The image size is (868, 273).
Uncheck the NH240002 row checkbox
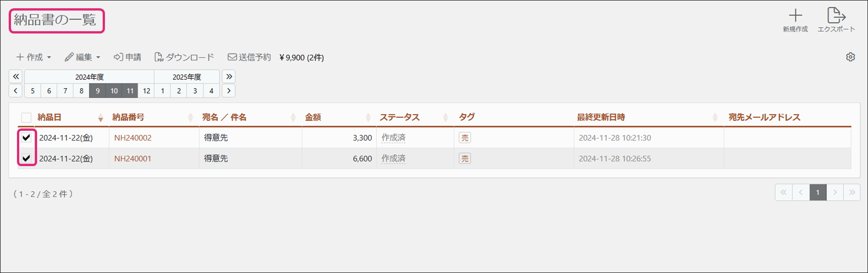pyautogui.click(x=27, y=138)
